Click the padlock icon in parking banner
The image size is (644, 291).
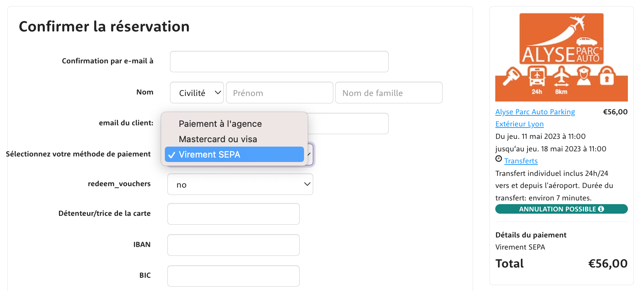point(607,76)
